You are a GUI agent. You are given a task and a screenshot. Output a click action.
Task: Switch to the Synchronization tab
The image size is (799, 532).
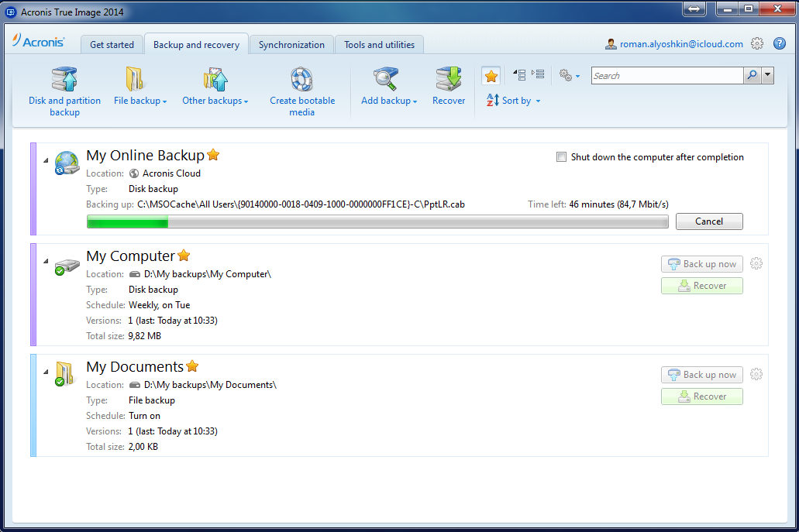tap(291, 45)
